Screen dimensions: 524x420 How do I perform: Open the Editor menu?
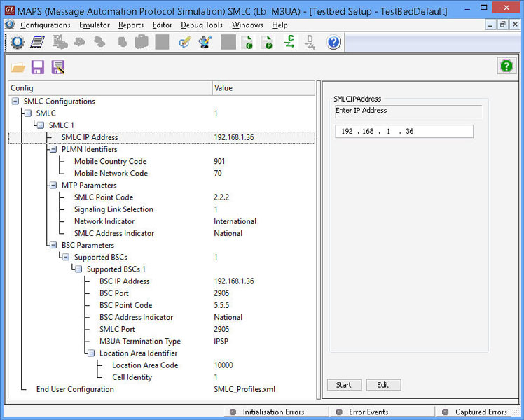coord(163,25)
